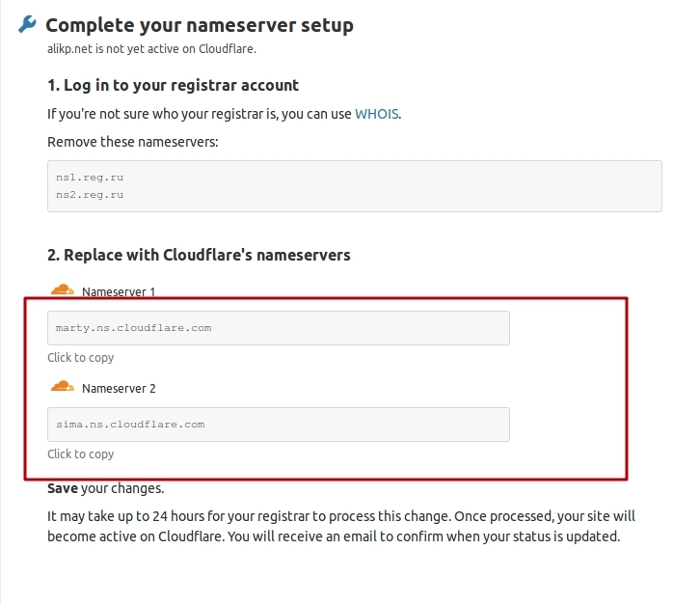Click the "Replace with Cloudflare's nameservers" heading
Image resolution: width=700 pixels, height=605 pixels.
tap(199, 256)
